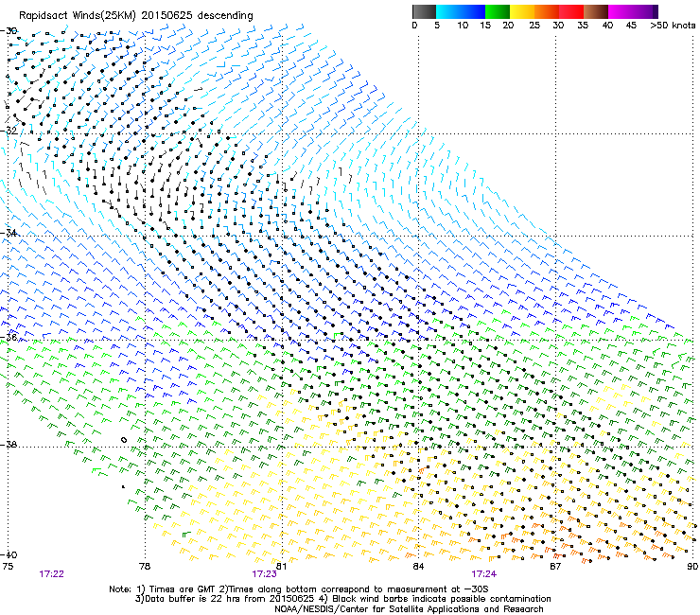Click the '87' longitude axis label

tap(555, 567)
